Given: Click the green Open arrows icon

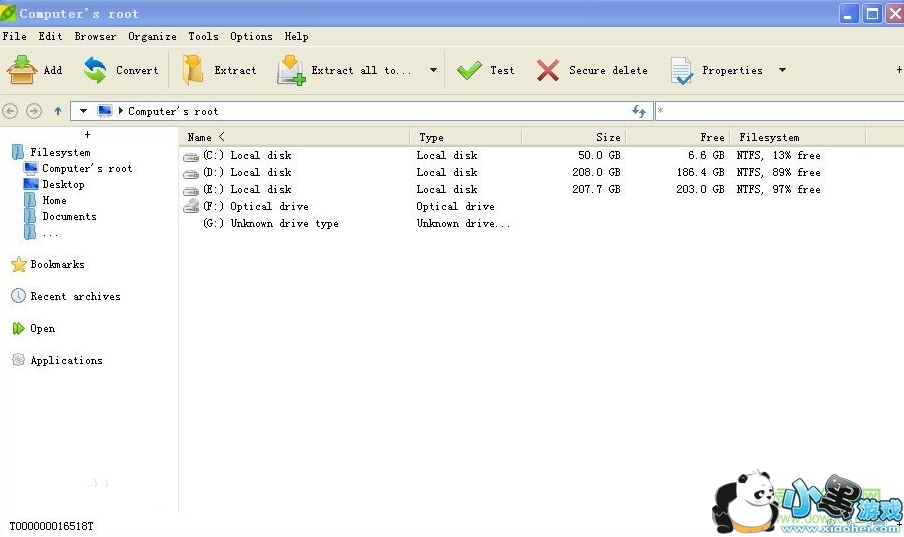Looking at the screenshot, I should pos(18,328).
